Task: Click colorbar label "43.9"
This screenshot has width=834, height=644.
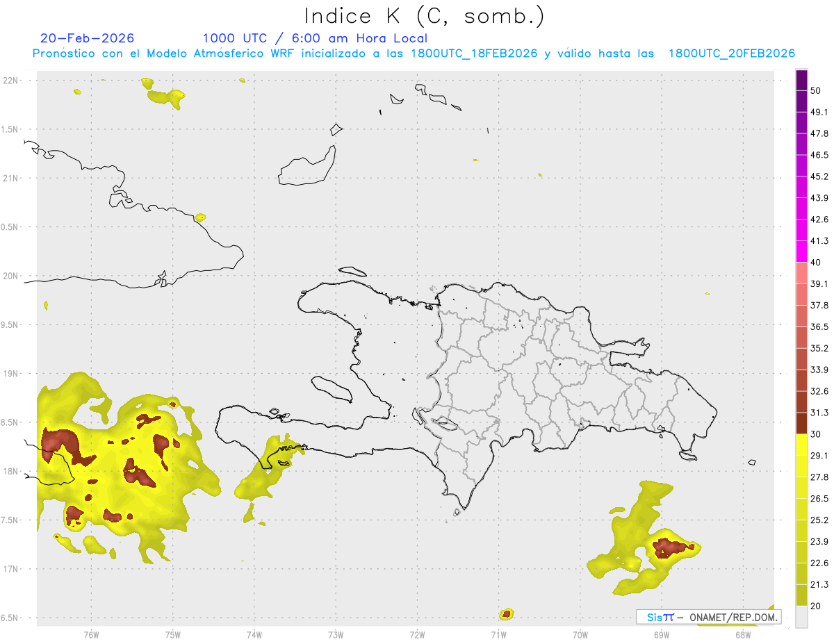Action: [x=819, y=198]
